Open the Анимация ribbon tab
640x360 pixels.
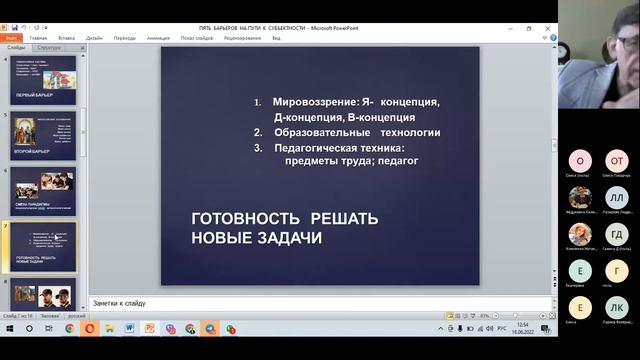pyautogui.click(x=158, y=38)
